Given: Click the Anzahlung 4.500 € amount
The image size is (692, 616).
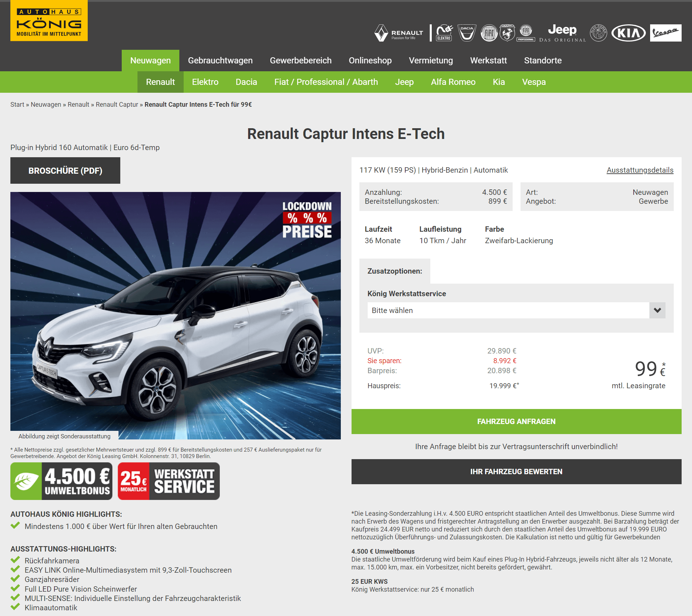Looking at the screenshot, I should point(494,192).
